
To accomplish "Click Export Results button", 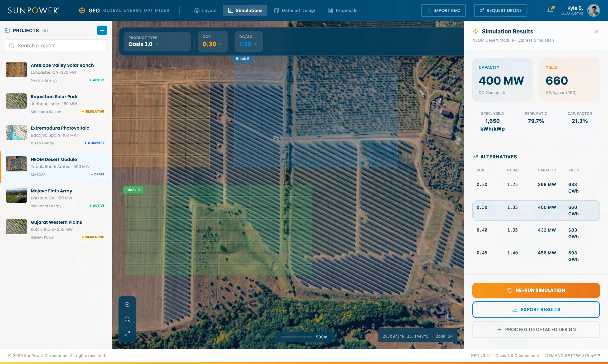I will click(536, 310).
